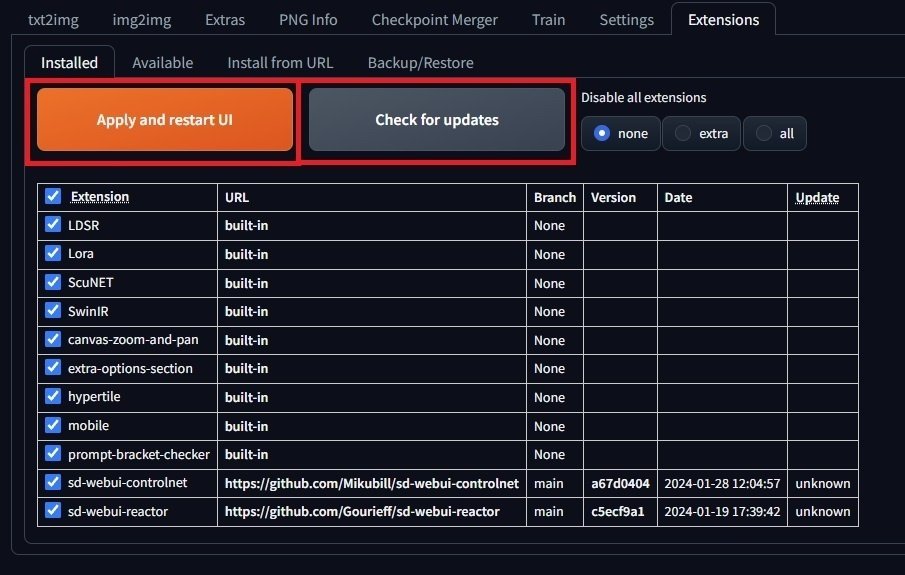Open the Install from URL sub-tab
This screenshot has width=905, height=575.
pyautogui.click(x=280, y=62)
